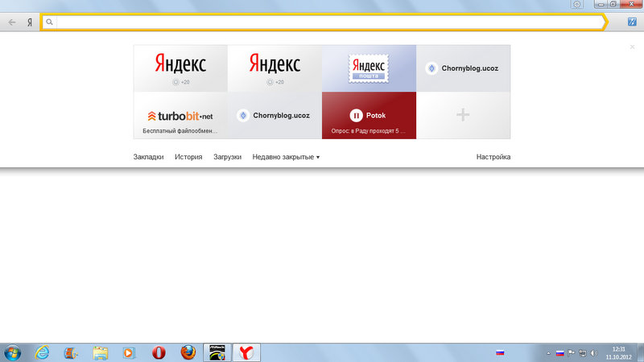Launch Firefox from the taskbar

tap(188, 352)
